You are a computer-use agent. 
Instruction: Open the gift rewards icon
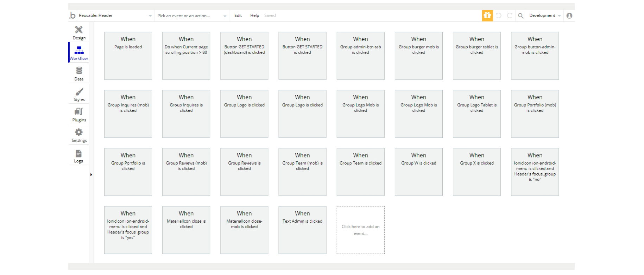tap(487, 15)
